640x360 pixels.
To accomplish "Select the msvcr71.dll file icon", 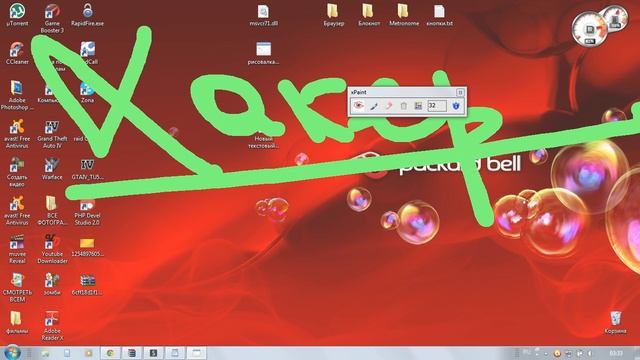I will tap(263, 15).
